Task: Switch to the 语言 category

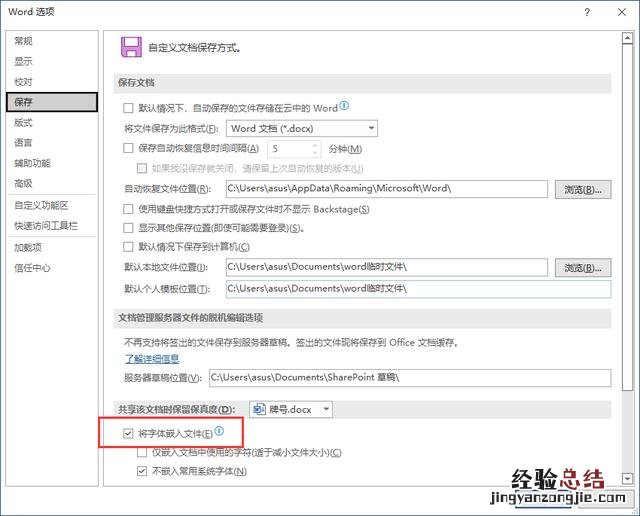Action: point(52,143)
